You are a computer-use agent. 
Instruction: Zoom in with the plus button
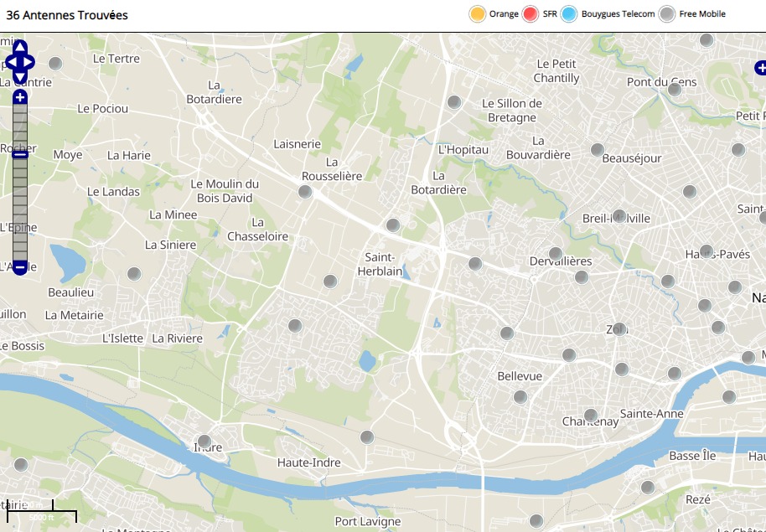point(20,97)
